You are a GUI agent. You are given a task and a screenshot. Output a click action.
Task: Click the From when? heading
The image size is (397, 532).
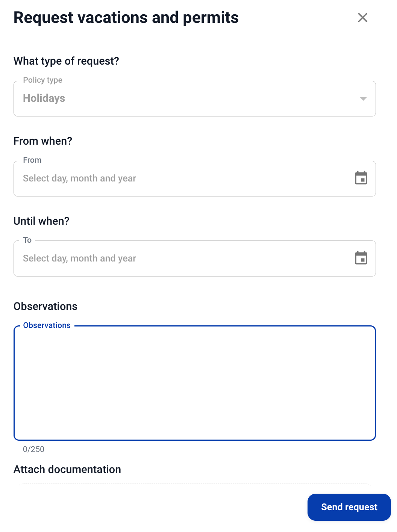click(x=42, y=141)
